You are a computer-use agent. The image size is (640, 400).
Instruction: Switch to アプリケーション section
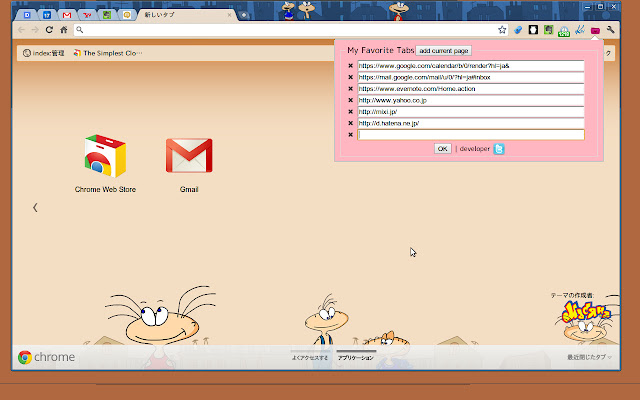point(356,356)
